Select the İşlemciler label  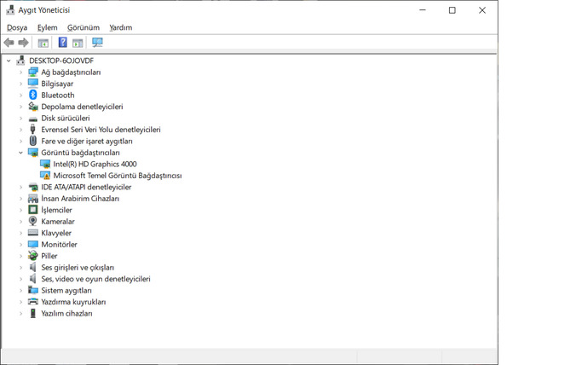pos(56,210)
